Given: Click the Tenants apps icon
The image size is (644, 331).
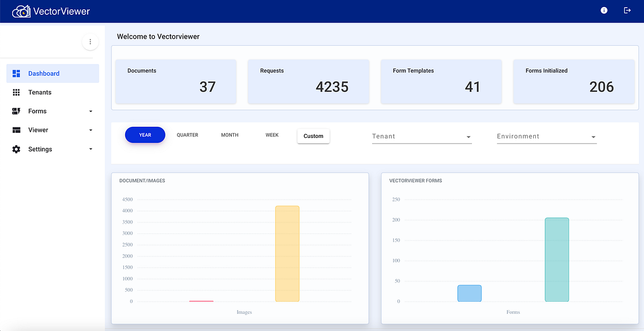Looking at the screenshot, I should [x=17, y=93].
